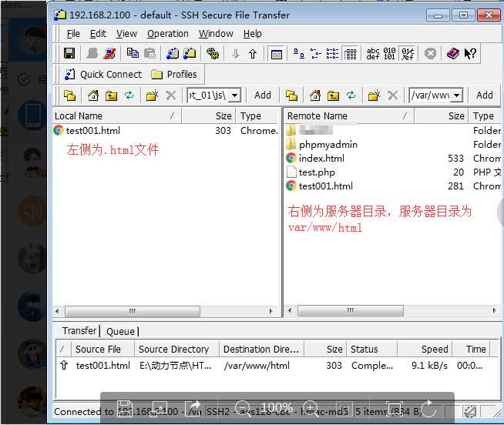Go up one level in local pane
The width and height of the screenshot is (504, 425).
[111, 95]
